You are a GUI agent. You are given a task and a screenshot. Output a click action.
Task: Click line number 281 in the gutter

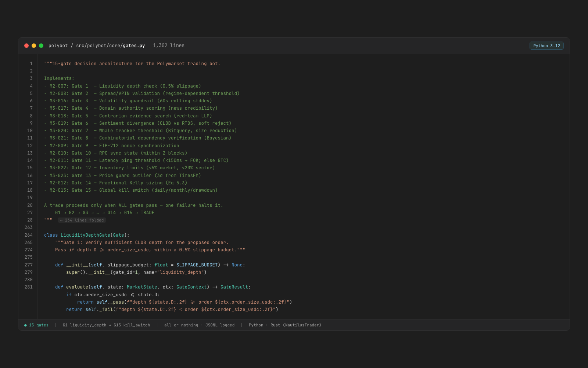(x=29, y=287)
